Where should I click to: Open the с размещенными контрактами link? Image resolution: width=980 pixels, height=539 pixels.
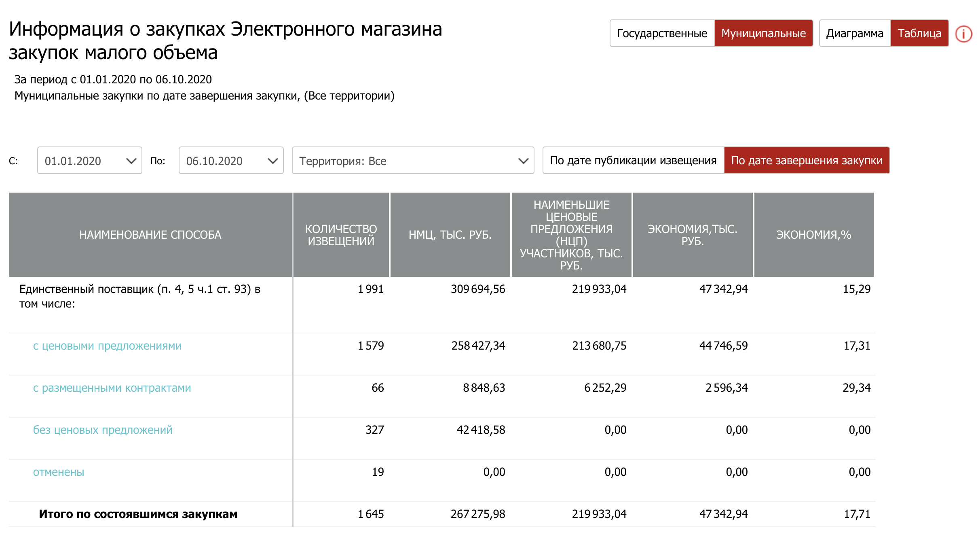(x=112, y=388)
